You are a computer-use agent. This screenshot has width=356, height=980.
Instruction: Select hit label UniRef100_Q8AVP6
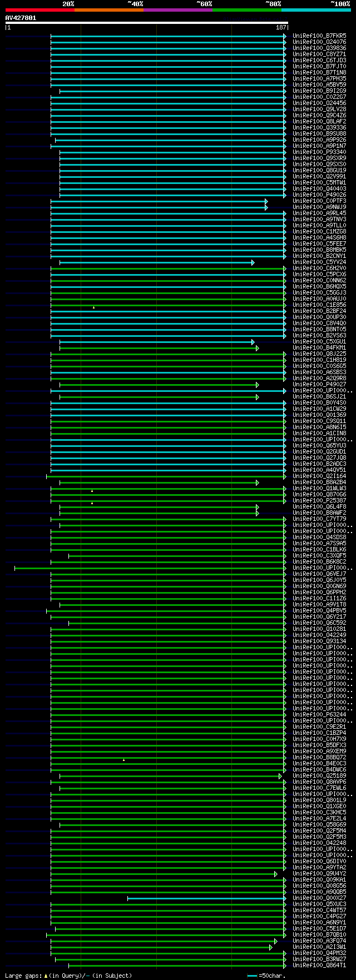pos(319,782)
